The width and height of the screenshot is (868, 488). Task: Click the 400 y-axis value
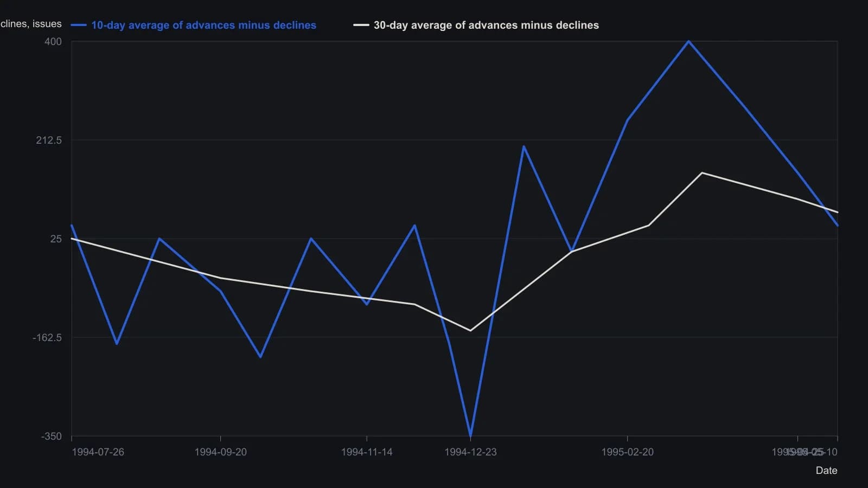[53, 42]
